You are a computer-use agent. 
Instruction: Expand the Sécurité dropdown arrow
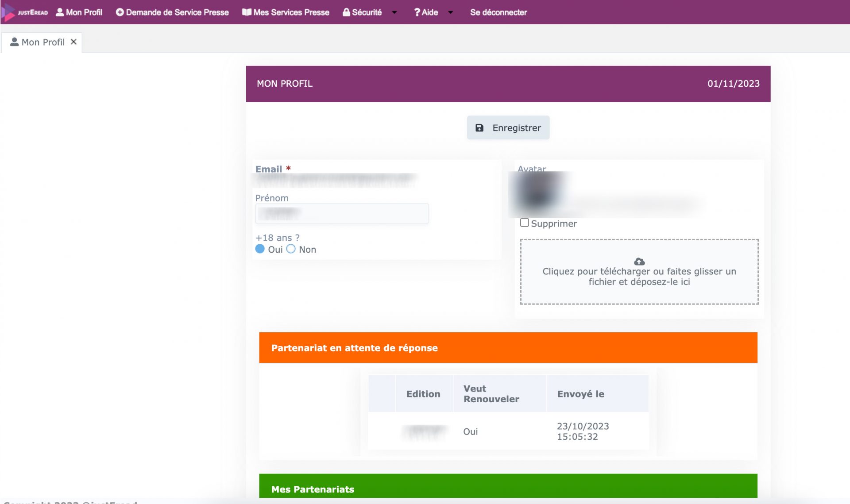tap(394, 12)
